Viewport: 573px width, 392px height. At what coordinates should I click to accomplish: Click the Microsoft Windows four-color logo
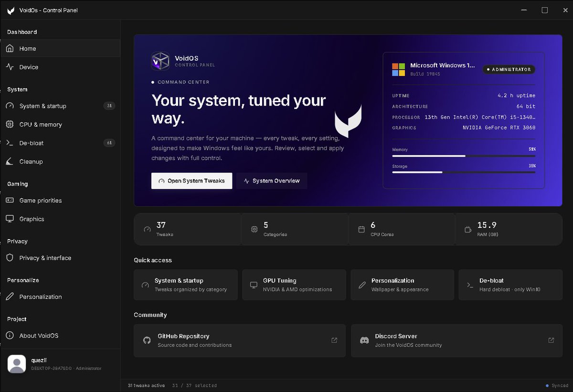pyautogui.click(x=399, y=69)
